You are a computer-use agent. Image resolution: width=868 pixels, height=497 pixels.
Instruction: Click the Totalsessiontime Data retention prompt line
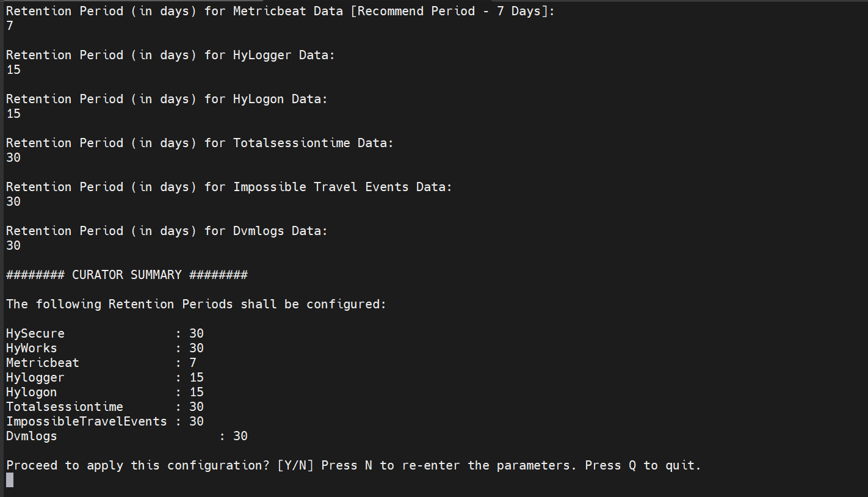click(x=200, y=143)
